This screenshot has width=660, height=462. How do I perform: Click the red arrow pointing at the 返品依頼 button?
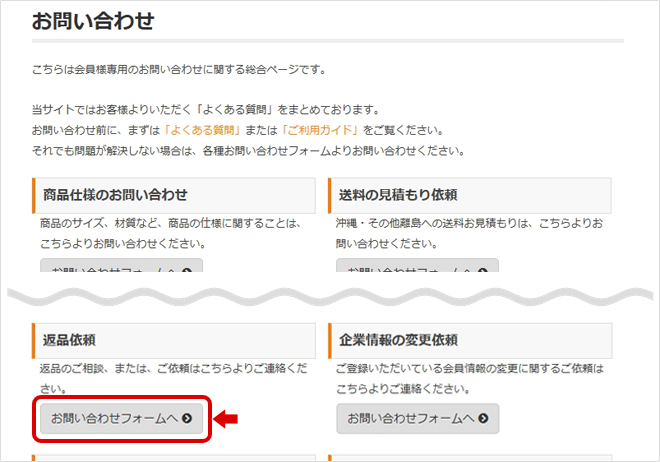228,419
